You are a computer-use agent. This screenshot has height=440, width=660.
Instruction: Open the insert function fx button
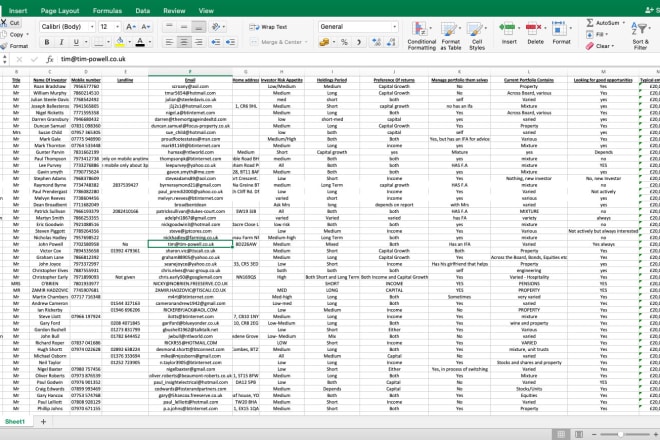[x=50, y=59]
